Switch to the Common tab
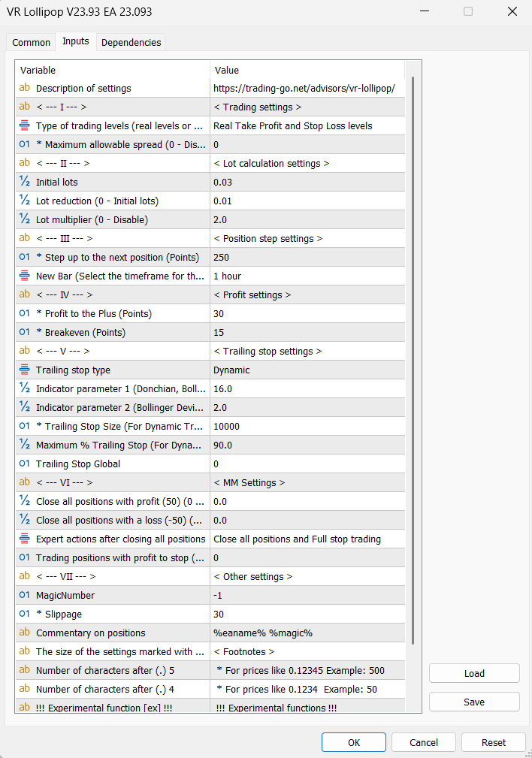 tap(32, 43)
